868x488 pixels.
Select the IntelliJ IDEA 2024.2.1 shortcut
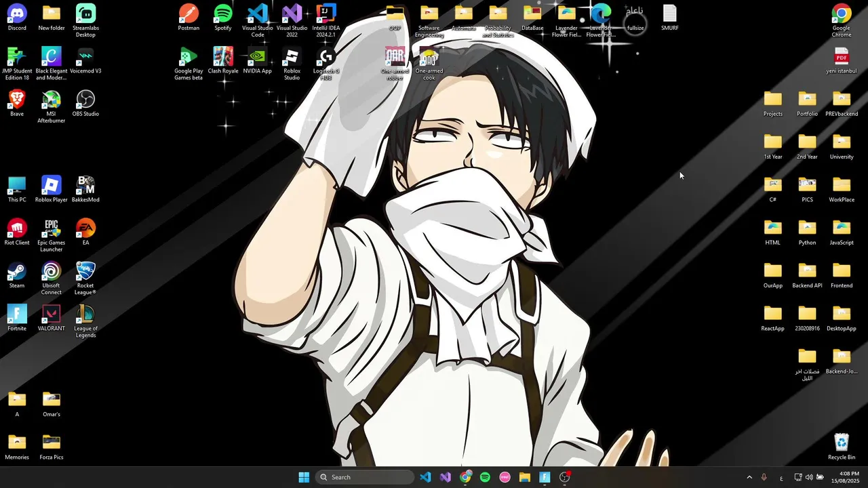(x=326, y=21)
